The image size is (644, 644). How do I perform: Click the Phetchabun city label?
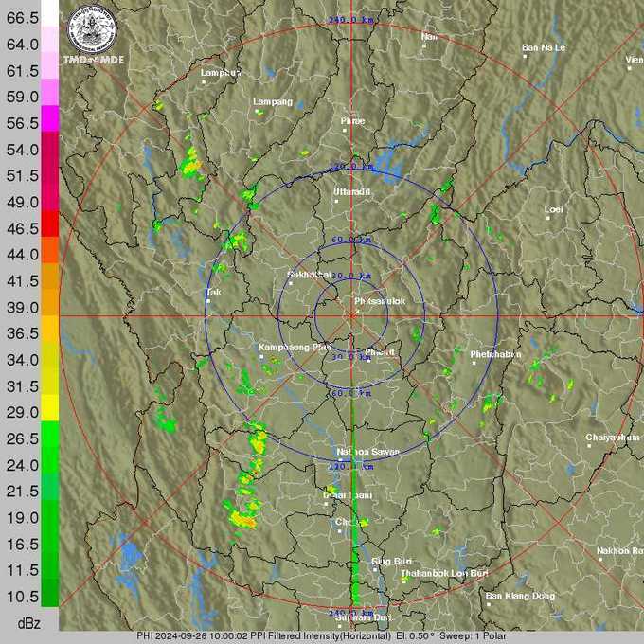click(495, 354)
